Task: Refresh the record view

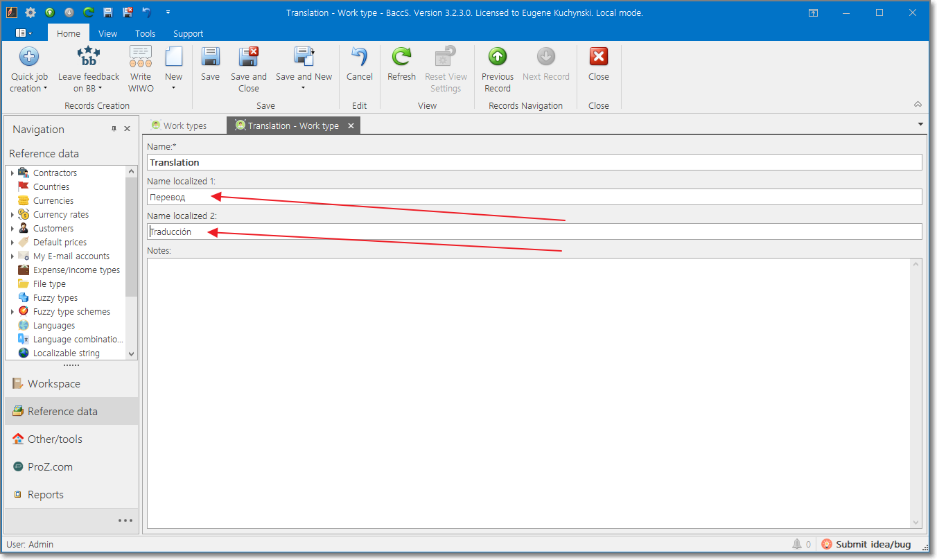Action: point(401,64)
